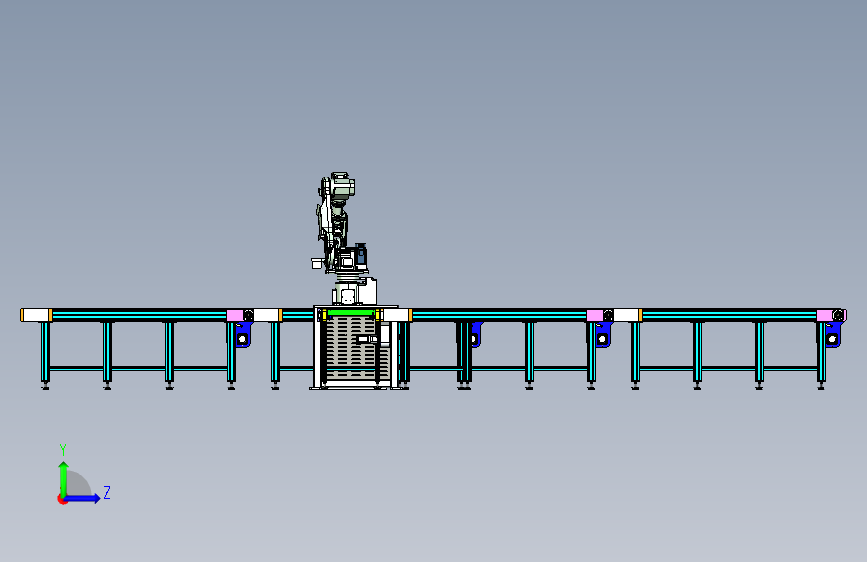
Task: Click the green Y axis arrow of the triad
Action: (64, 479)
